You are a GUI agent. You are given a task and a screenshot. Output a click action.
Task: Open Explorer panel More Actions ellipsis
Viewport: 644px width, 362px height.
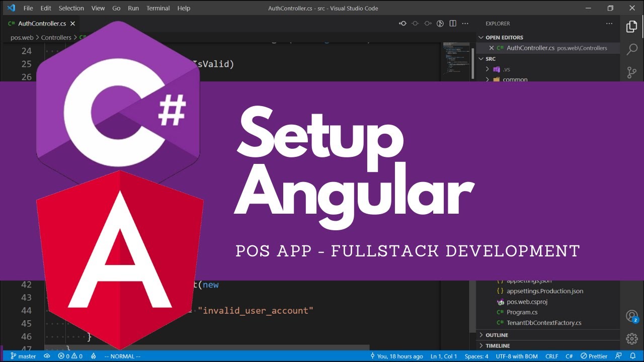point(609,23)
